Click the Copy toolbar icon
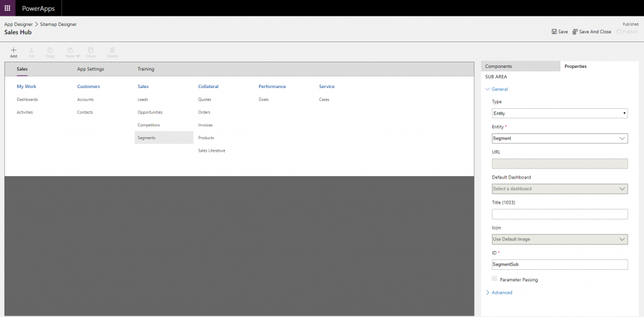The width and height of the screenshot is (644, 317). pyautogui.click(x=50, y=50)
